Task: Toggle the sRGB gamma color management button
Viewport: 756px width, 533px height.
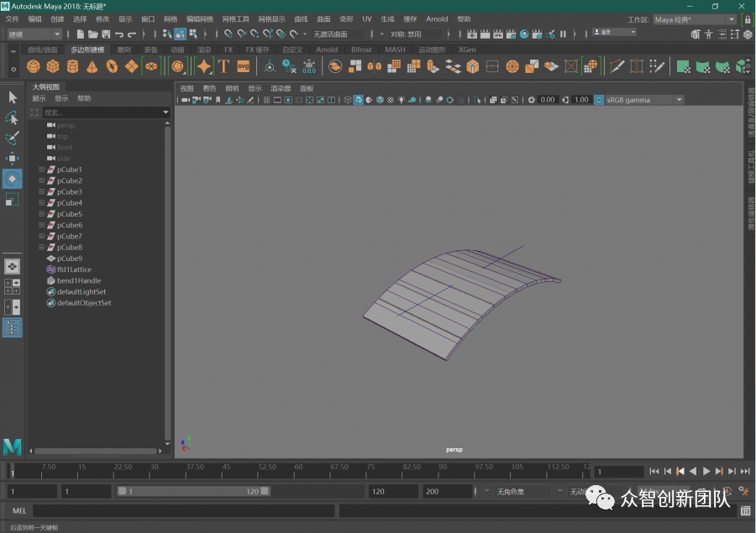Action: click(599, 100)
